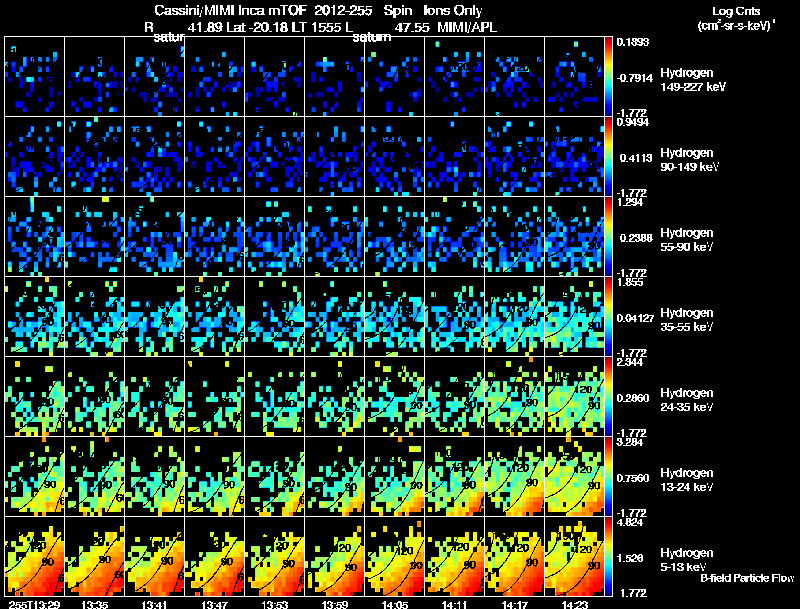Click the Hydrogen 5-13 keV panel at 14:23

click(574, 556)
